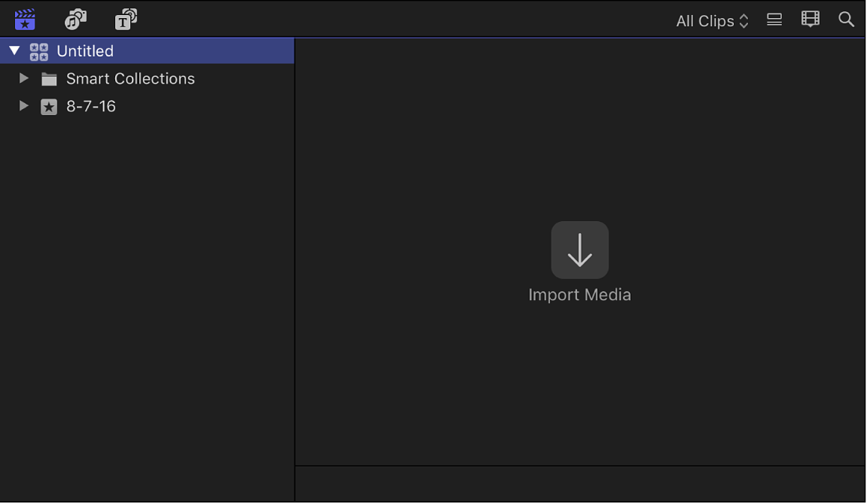Click the 8-7-16 event star icon

click(49, 107)
